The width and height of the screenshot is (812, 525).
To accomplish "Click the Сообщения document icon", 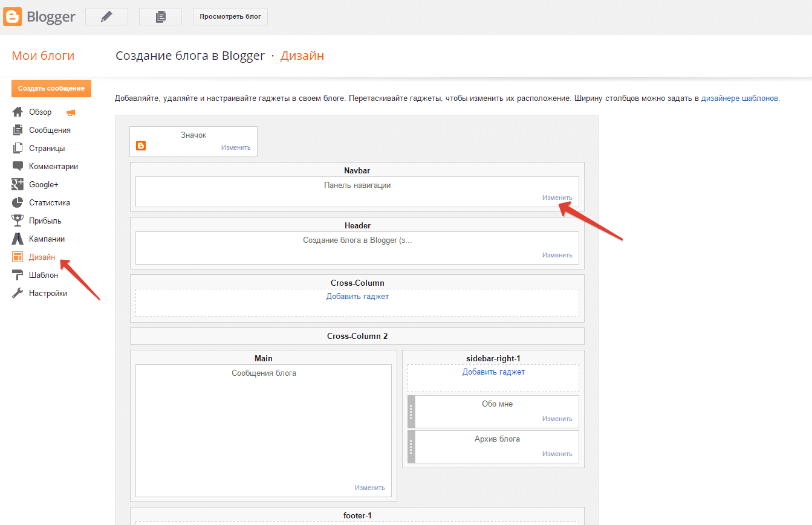I will (18, 130).
